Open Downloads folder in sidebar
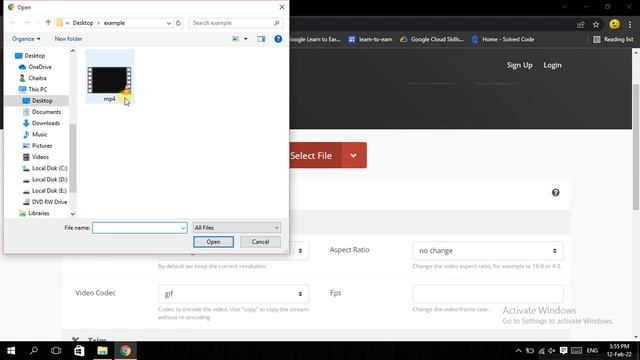This screenshot has height=360, width=640. click(46, 123)
